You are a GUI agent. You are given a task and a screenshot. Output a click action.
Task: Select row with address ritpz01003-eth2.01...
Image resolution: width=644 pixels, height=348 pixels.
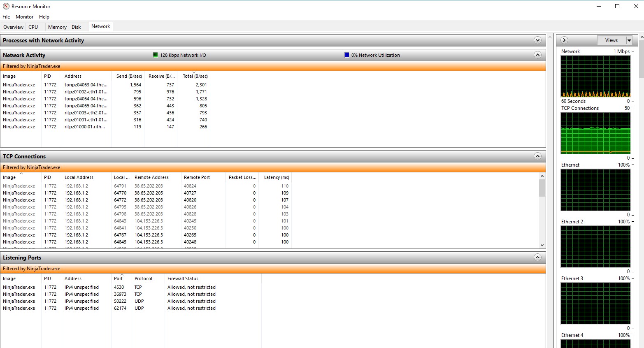(x=105, y=113)
